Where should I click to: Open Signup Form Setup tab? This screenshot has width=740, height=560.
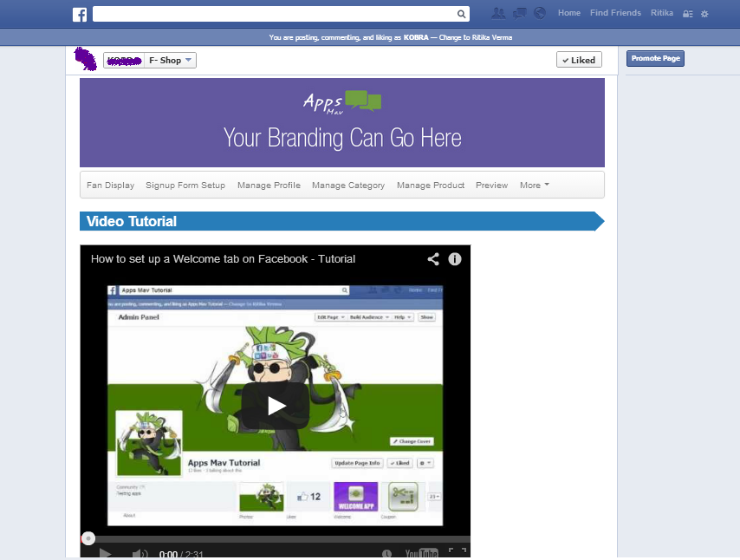[x=185, y=186]
